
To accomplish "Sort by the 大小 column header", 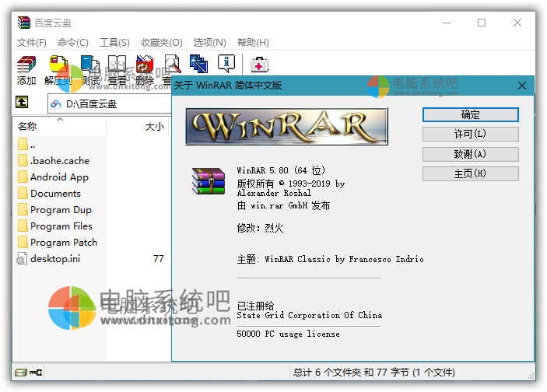I will (x=138, y=126).
